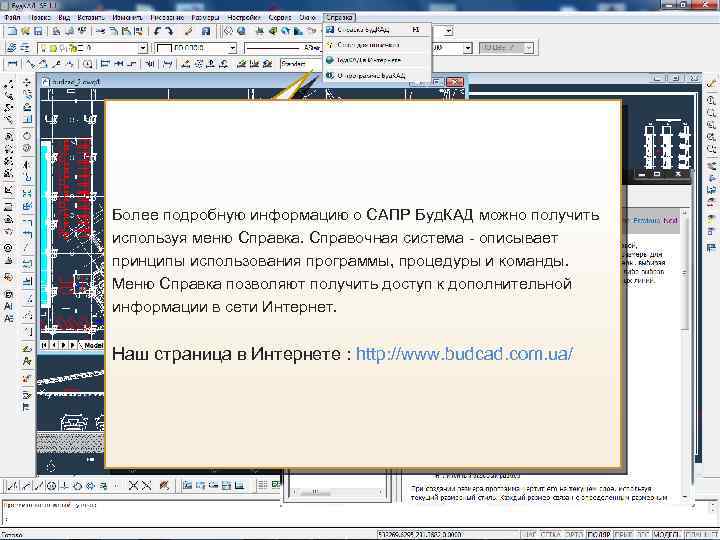Click the Redo arrow icon
Viewport: 720px width, 540px height.
pos(169,31)
